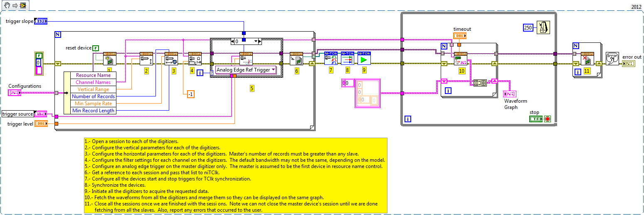The width and height of the screenshot is (644, 215).
Task: Click comment line '8.- Synchronize the devices.'
Action: pos(116,185)
